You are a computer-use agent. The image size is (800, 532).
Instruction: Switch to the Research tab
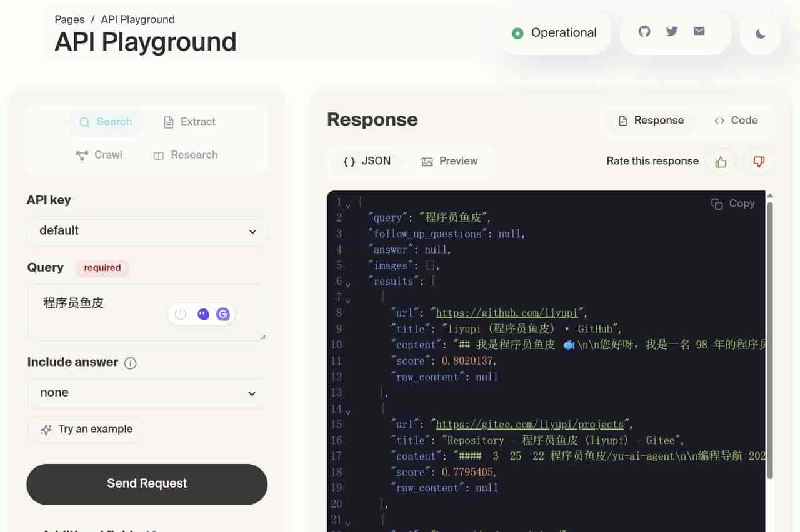click(186, 155)
